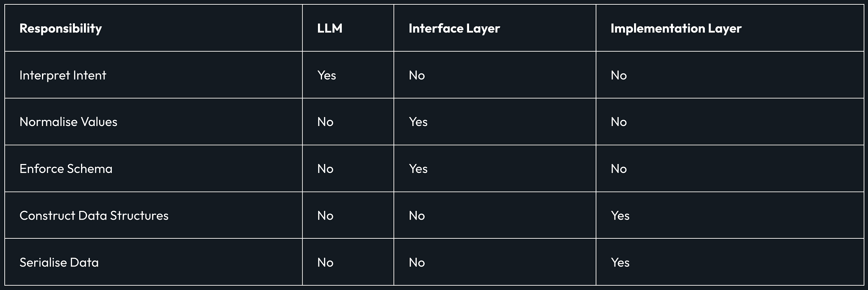Select Implementation Layer Yes for Construct Data Structures

point(620,216)
